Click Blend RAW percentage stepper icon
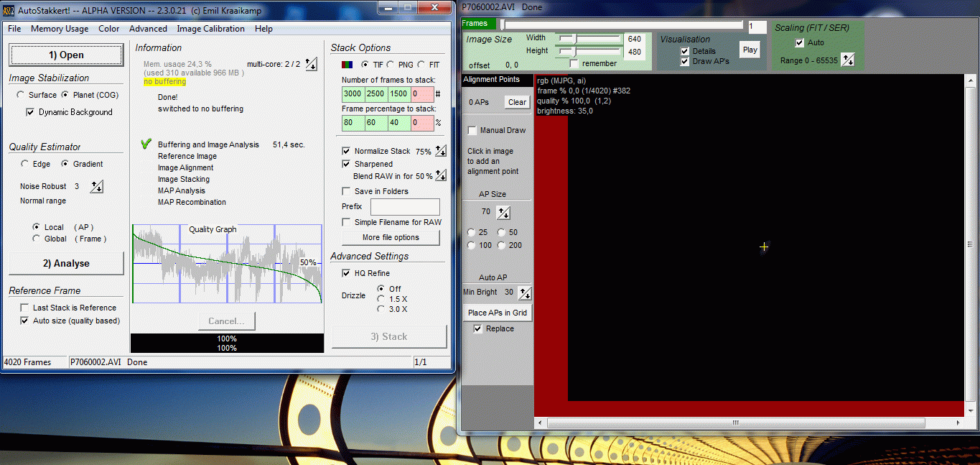Screen dimensions: 980x465 [441, 176]
